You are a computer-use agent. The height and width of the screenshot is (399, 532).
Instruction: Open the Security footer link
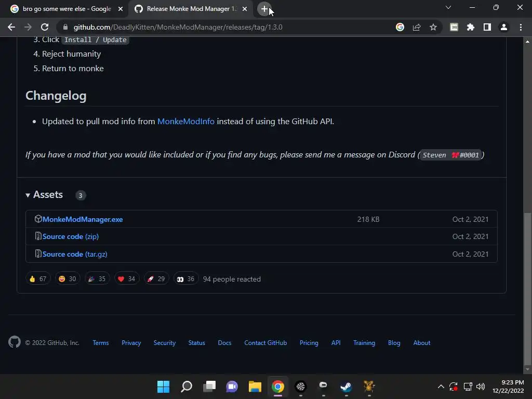click(165, 343)
